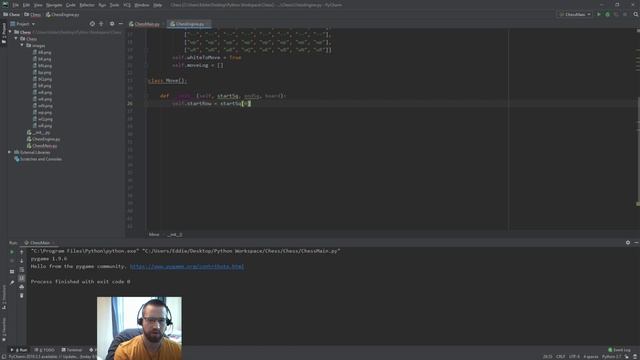
Task: Open the pygame contribute link in console
Action: 187,266
